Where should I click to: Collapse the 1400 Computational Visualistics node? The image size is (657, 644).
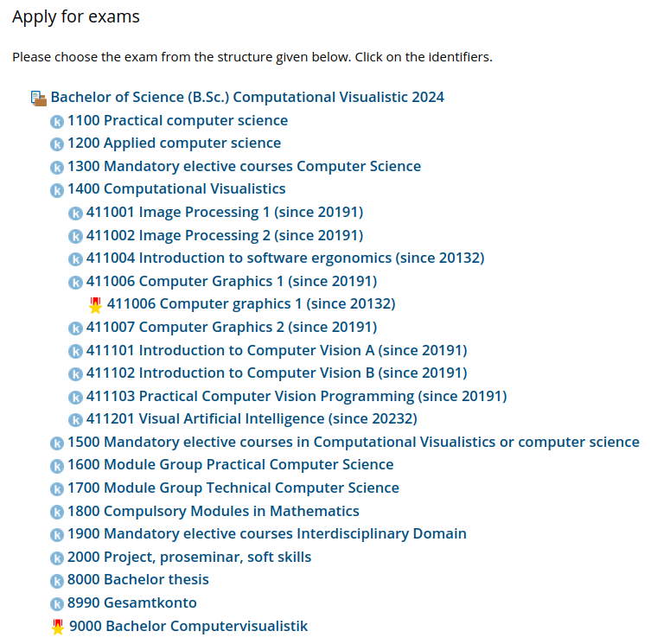(176, 188)
